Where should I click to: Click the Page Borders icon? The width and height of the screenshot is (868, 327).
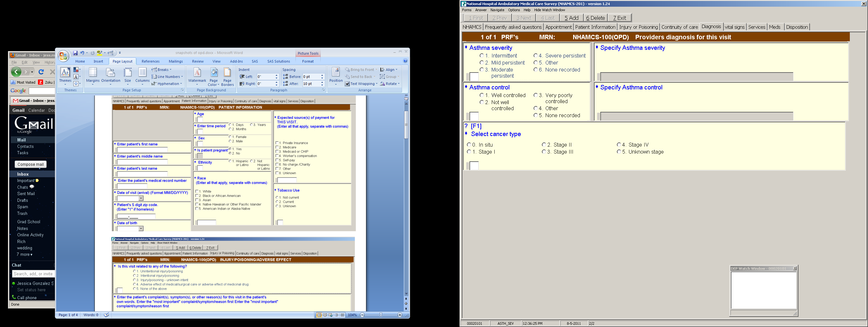[228, 77]
